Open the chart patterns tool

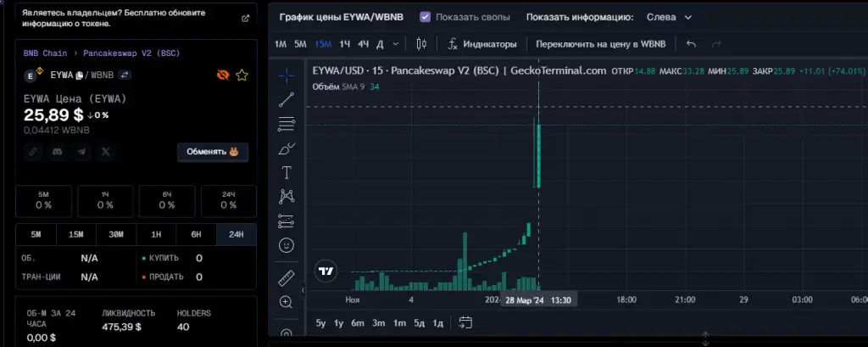tap(287, 197)
